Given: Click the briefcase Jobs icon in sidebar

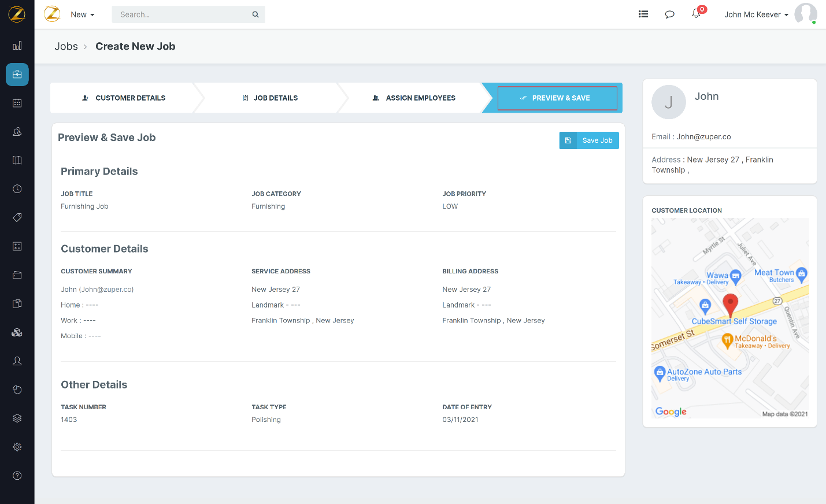Looking at the screenshot, I should [17, 75].
